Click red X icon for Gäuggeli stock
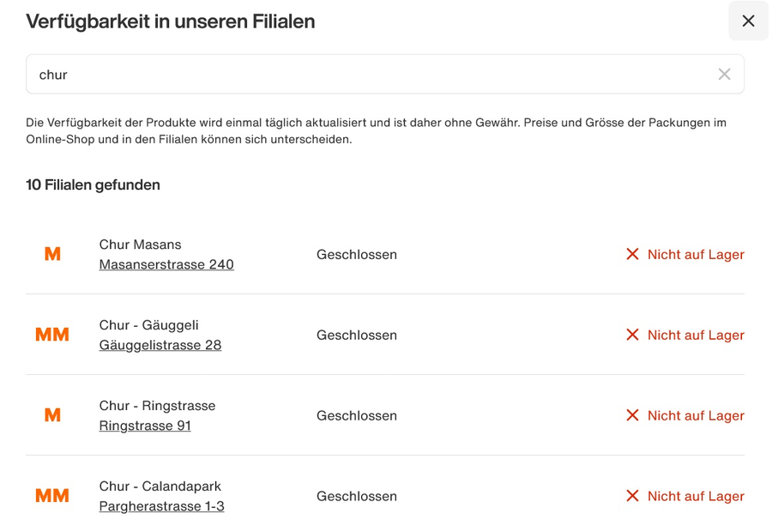Image resolution: width=772 pixels, height=532 pixels. [x=632, y=335]
